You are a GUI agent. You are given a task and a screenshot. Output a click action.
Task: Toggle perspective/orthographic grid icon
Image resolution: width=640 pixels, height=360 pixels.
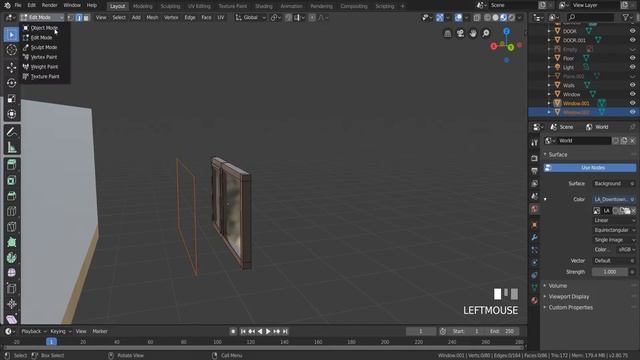point(448,33)
